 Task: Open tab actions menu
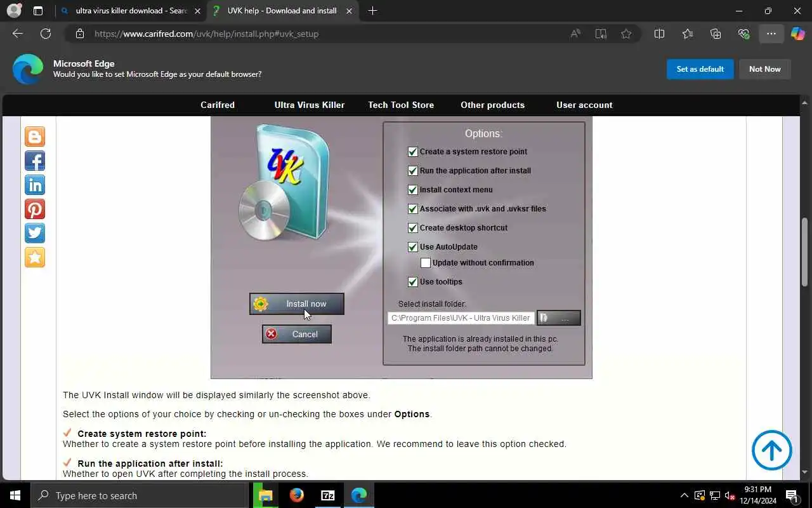(x=38, y=11)
